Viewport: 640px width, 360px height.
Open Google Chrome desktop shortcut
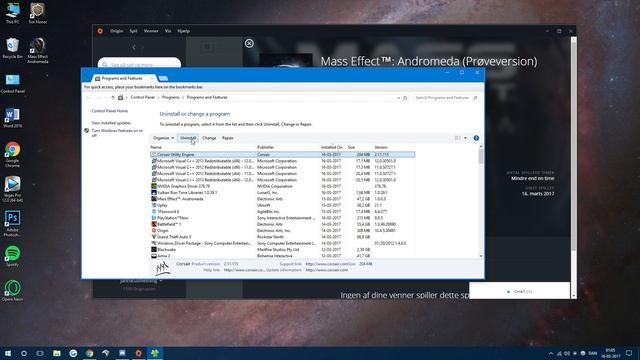click(x=12, y=154)
